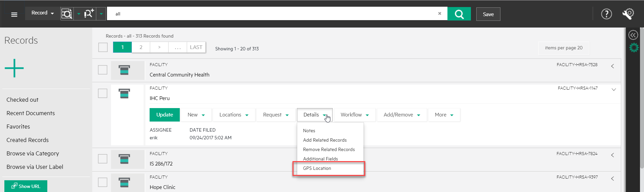The width and height of the screenshot is (644, 192).
Task: Open Browse via Category link
Action: click(x=33, y=153)
